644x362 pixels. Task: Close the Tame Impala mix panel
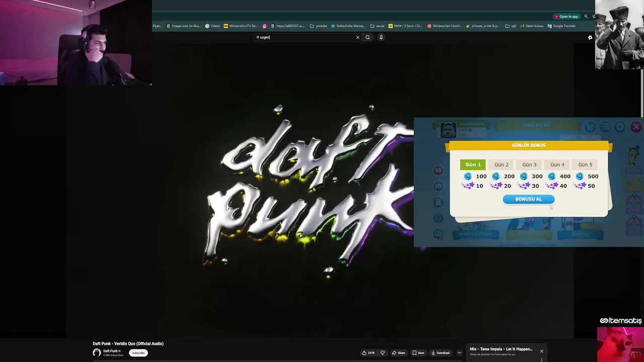541,351
